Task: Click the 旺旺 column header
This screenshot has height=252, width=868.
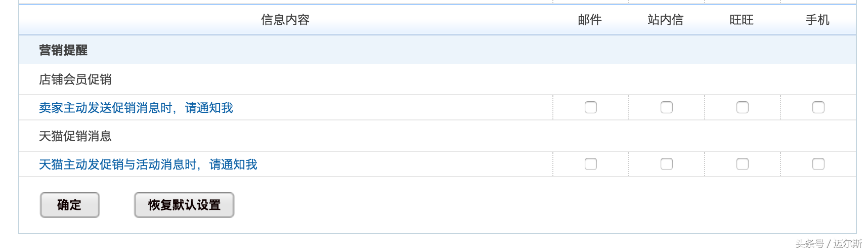Action: [742, 20]
